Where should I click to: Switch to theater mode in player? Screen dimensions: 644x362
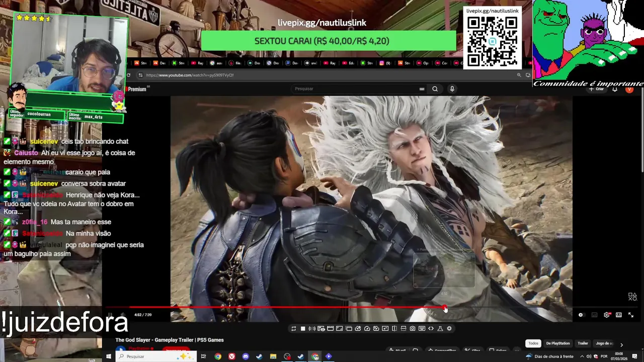(x=618, y=315)
